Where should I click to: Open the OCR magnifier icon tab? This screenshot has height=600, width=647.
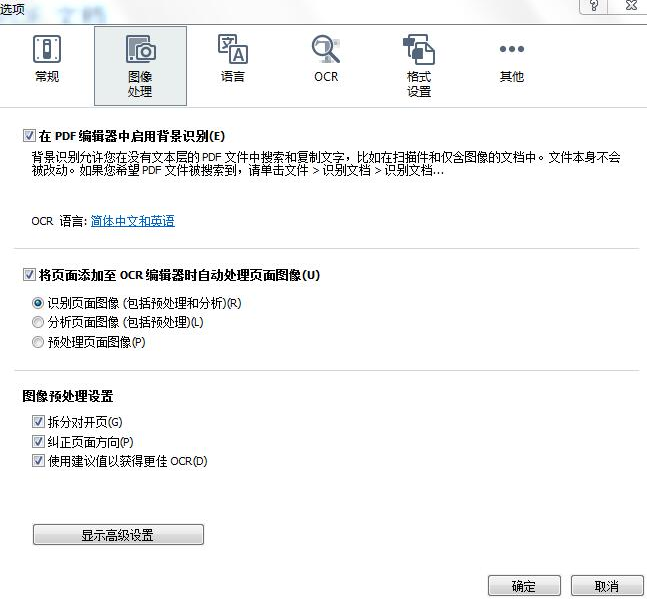[326, 50]
